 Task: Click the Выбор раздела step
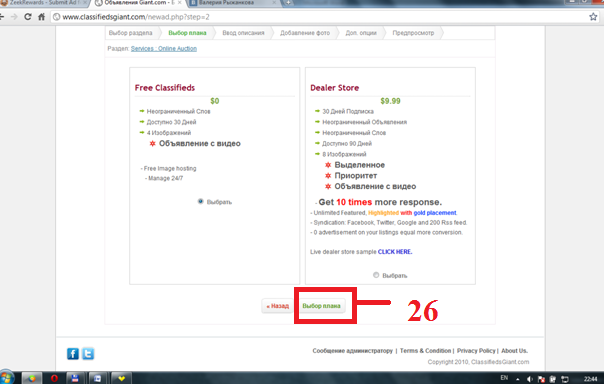coord(131,33)
